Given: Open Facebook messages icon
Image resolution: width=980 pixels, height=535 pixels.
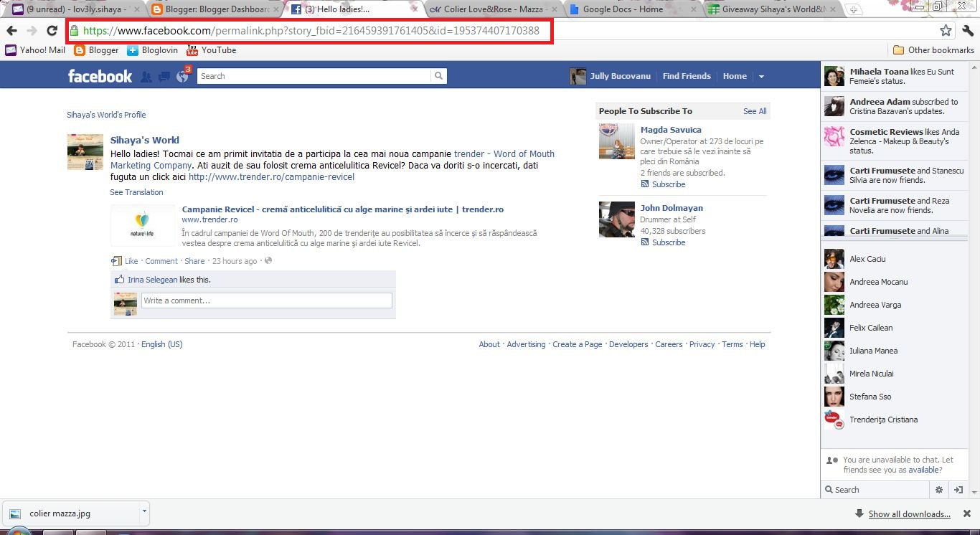Looking at the screenshot, I should tap(164, 77).
